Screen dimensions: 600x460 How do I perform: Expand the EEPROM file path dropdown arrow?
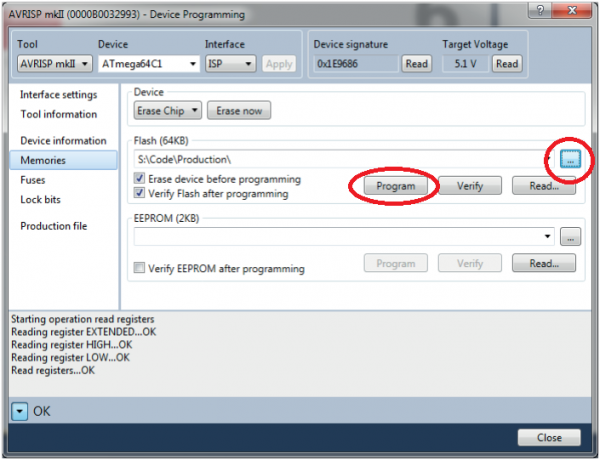pyautogui.click(x=548, y=237)
